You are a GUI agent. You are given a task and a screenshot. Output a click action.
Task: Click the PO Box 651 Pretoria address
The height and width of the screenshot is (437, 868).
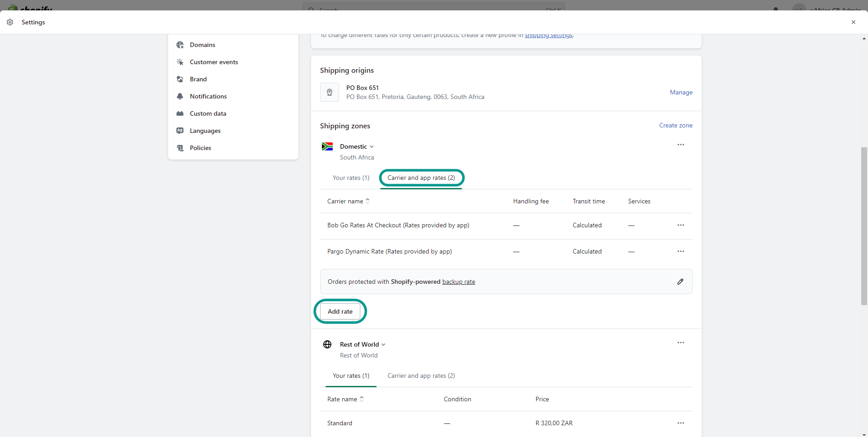(415, 97)
